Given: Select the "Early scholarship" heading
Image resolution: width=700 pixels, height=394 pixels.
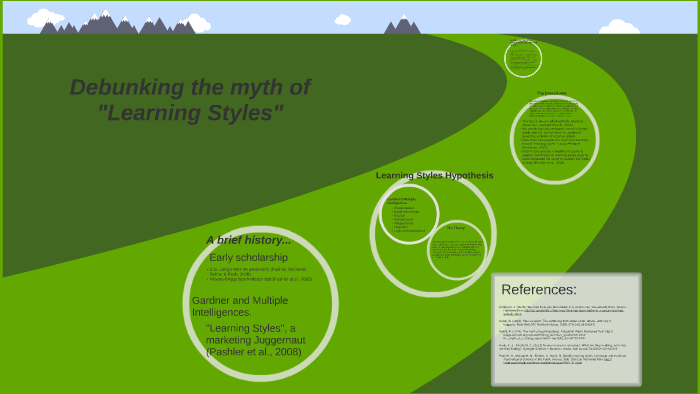Looking at the screenshot, I should click(x=248, y=257).
